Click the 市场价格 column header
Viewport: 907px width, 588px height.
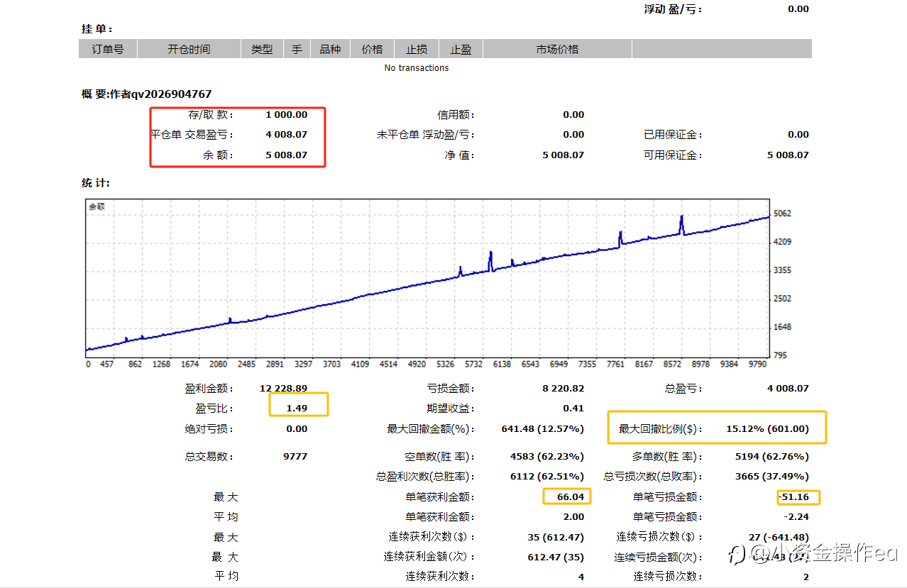coord(557,49)
